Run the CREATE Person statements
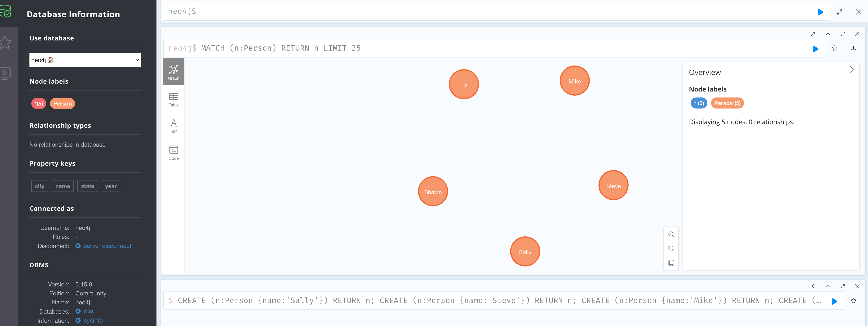 pyautogui.click(x=834, y=301)
